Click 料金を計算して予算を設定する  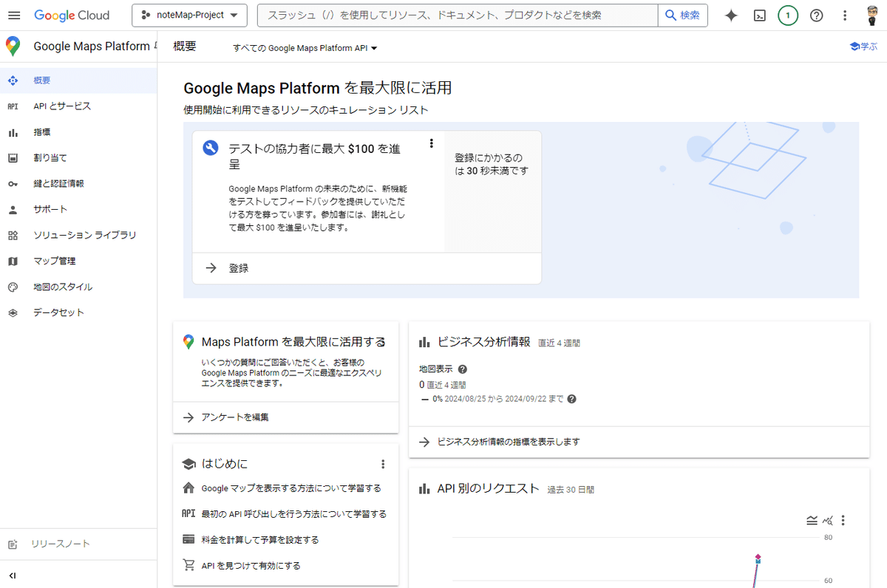tap(260, 540)
